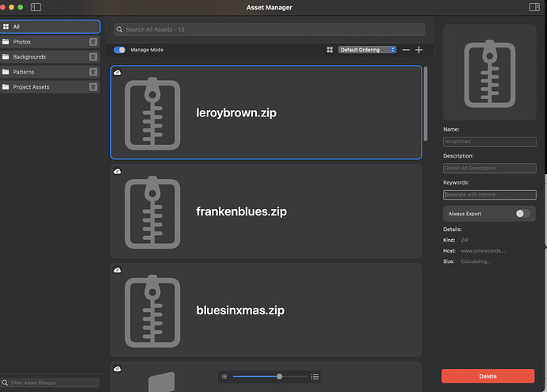
Task: Click the Delete button
Action: tap(488, 376)
